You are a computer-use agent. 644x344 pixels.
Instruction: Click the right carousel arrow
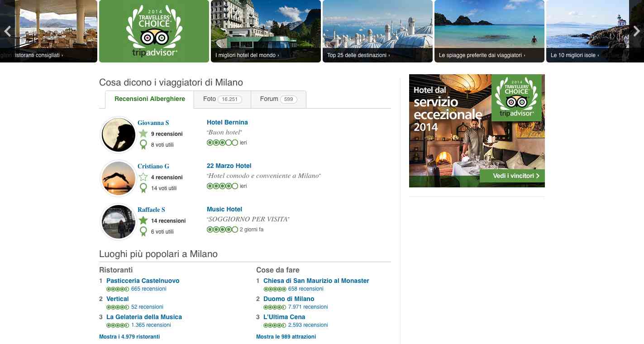click(636, 31)
